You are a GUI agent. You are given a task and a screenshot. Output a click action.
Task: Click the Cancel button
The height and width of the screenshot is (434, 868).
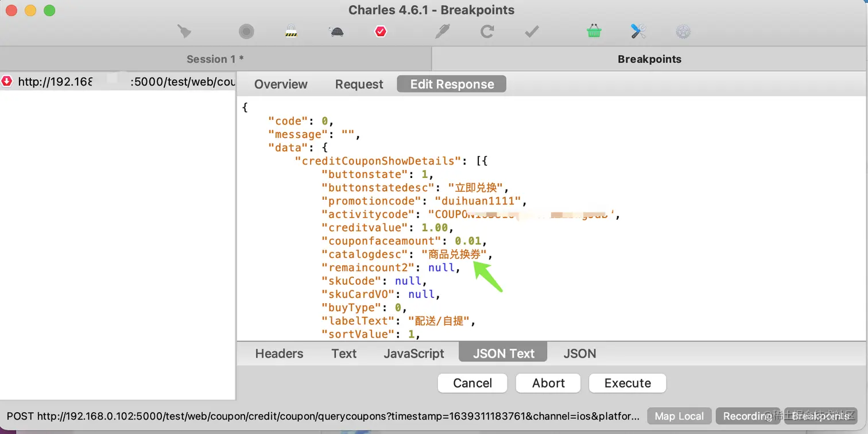tap(472, 383)
